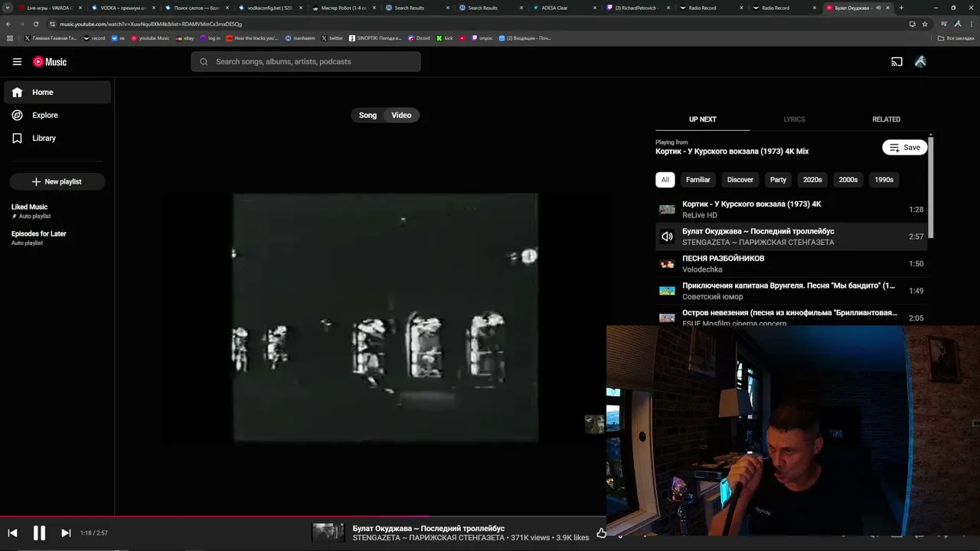The width and height of the screenshot is (980, 551).
Task: Bookmark this page with the star icon
Action: [x=925, y=24]
